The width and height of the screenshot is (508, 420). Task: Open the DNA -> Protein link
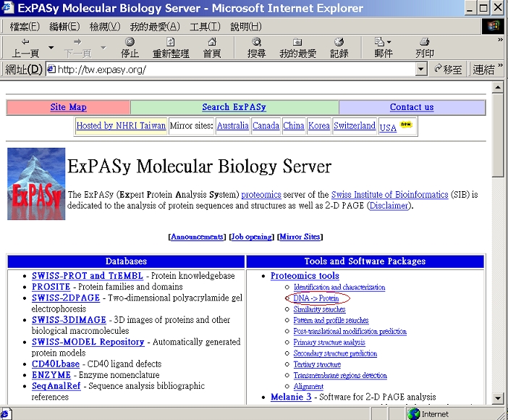316,298
